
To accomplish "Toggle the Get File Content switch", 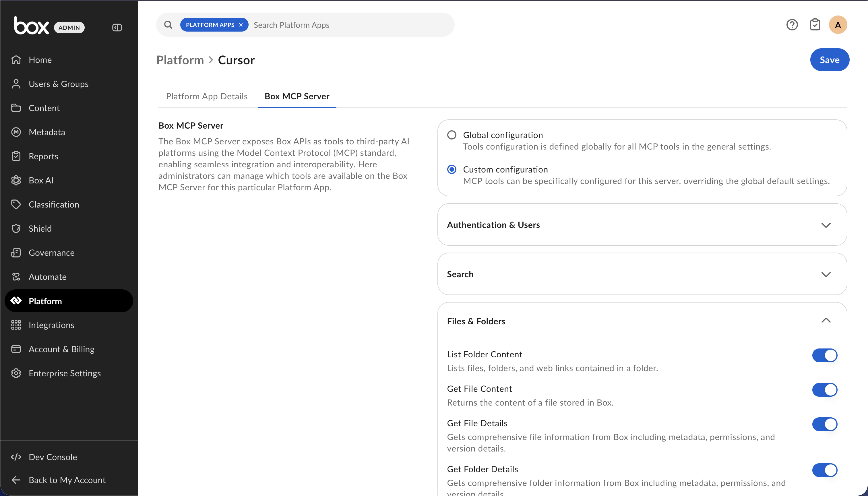I will [825, 390].
